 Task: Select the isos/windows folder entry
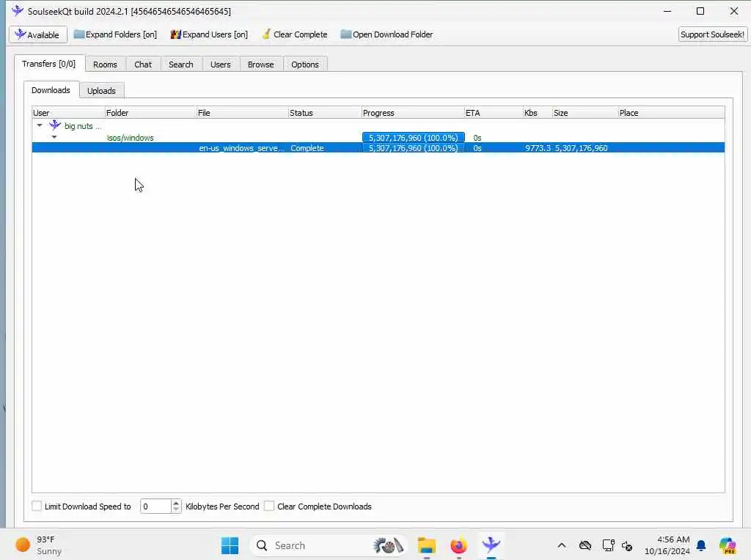tap(131, 138)
